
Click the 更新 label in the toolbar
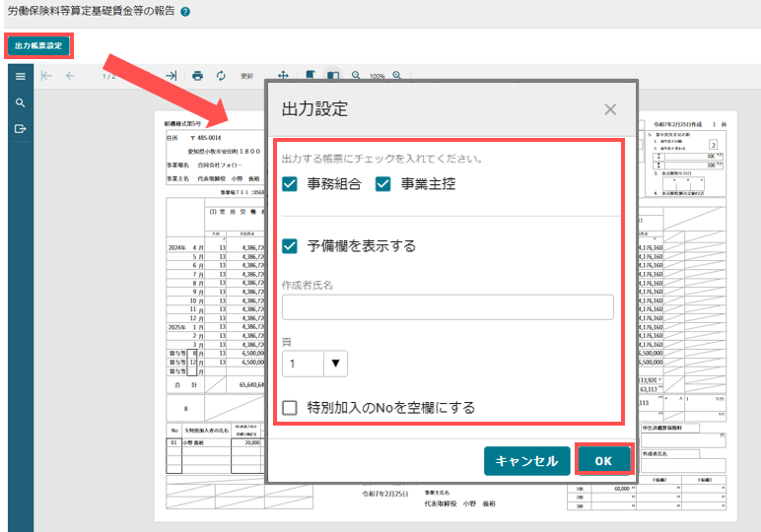click(247, 76)
